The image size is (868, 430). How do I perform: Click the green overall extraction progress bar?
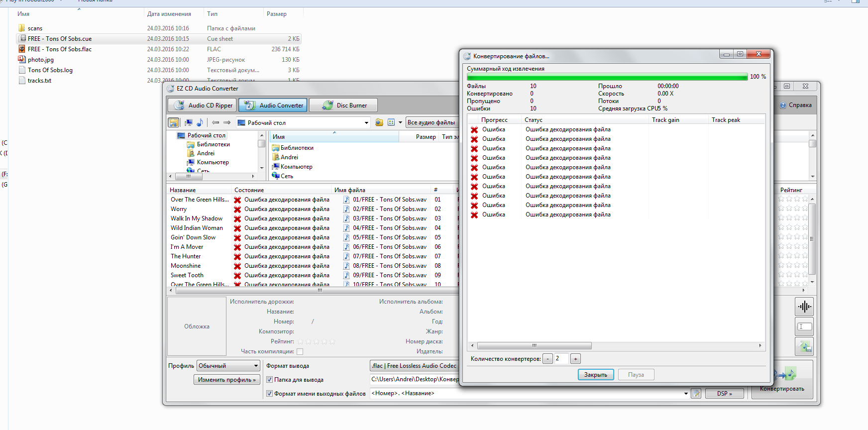[607, 77]
